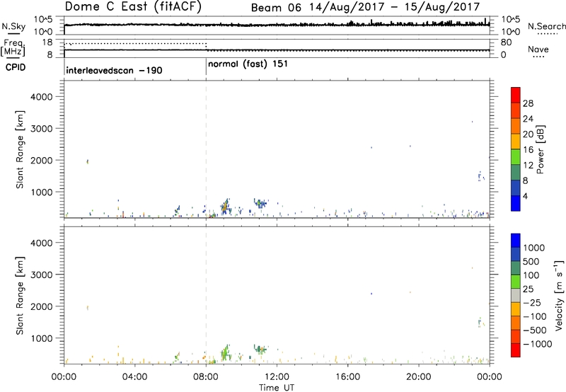This screenshot has height=392, width=566.
Task: Click 'Slant Range [km]' label of power panel
Action: pyautogui.click(x=20, y=149)
